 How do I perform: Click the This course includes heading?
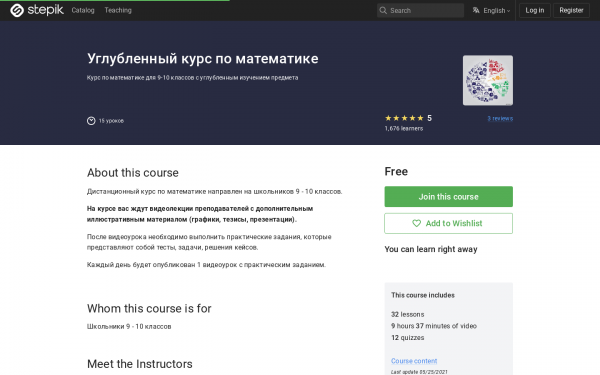(423, 295)
